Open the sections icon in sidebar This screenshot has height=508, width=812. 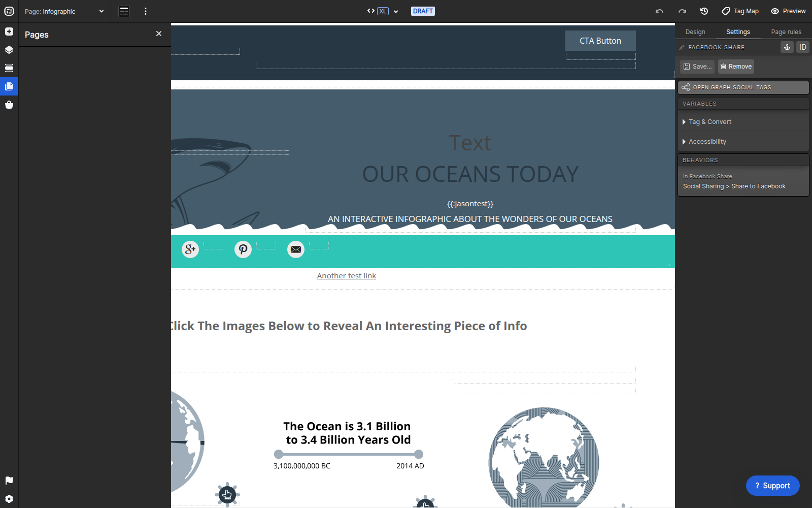tap(9, 68)
